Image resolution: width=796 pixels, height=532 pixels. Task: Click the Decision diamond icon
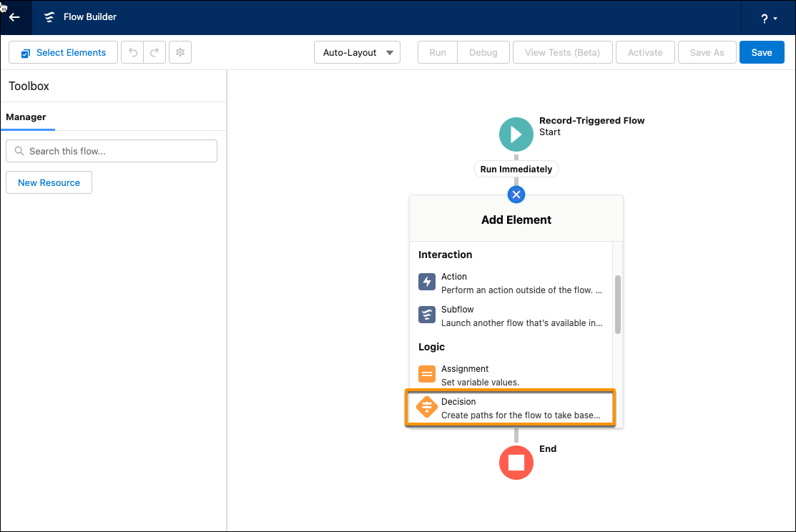click(x=427, y=407)
